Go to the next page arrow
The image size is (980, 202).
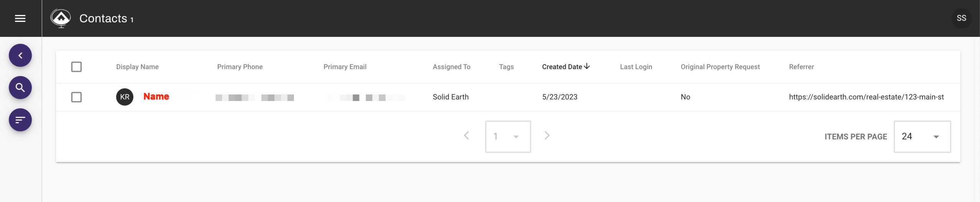point(547,136)
